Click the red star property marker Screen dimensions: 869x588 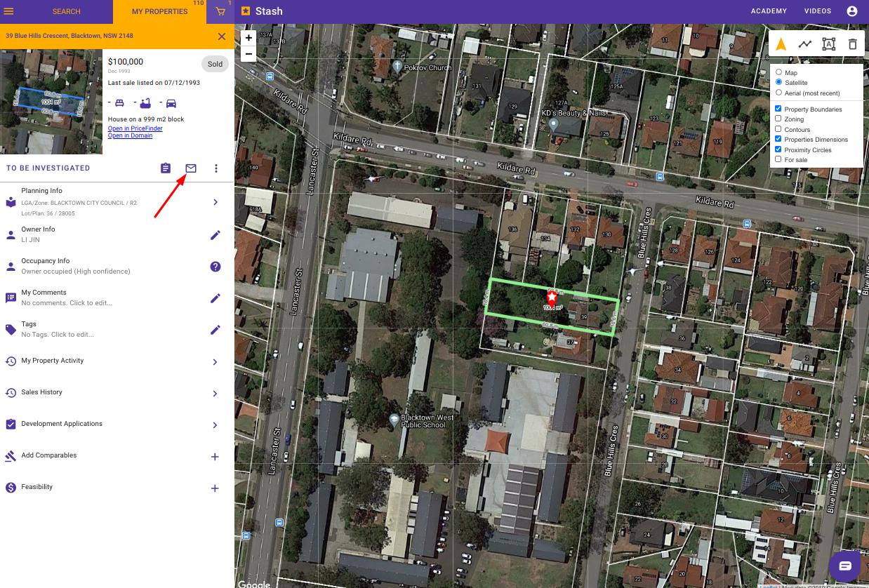(552, 297)
